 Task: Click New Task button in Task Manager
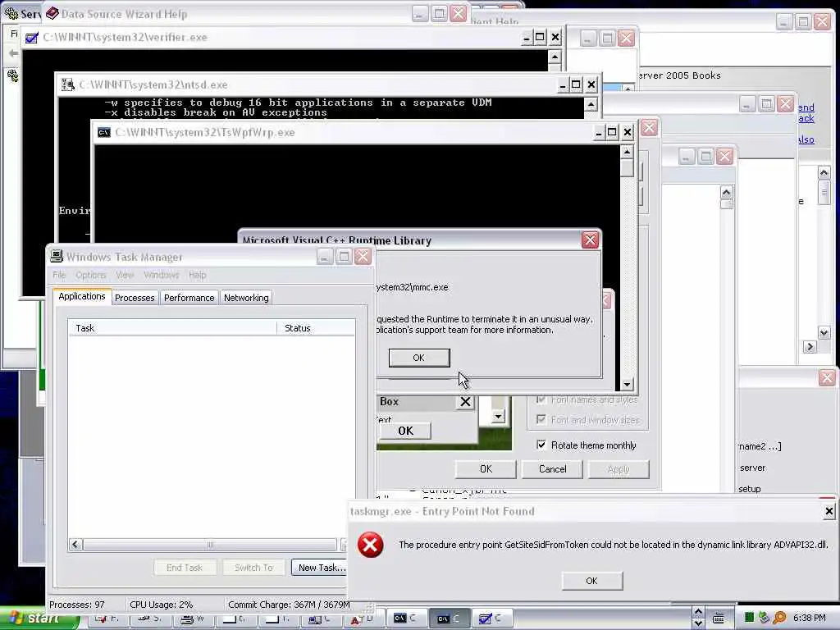pyautogui.click(x=320, y=568)
